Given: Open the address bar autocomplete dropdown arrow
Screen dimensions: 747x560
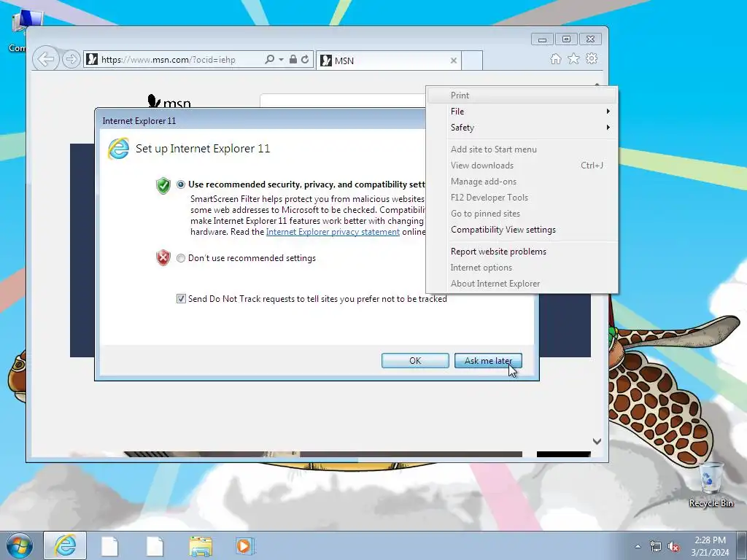Looking at the screenshot, I should coord(281,60).
